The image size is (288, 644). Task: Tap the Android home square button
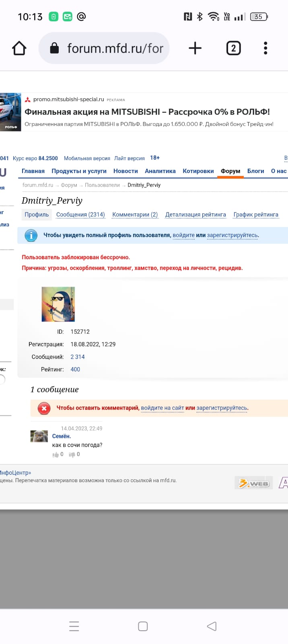(x=143, y=626)
